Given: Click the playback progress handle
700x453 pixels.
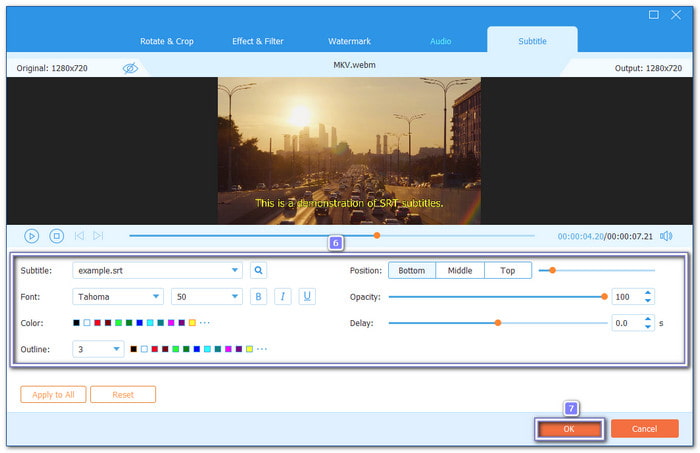Looking at the screenshot, I should 377,235.
